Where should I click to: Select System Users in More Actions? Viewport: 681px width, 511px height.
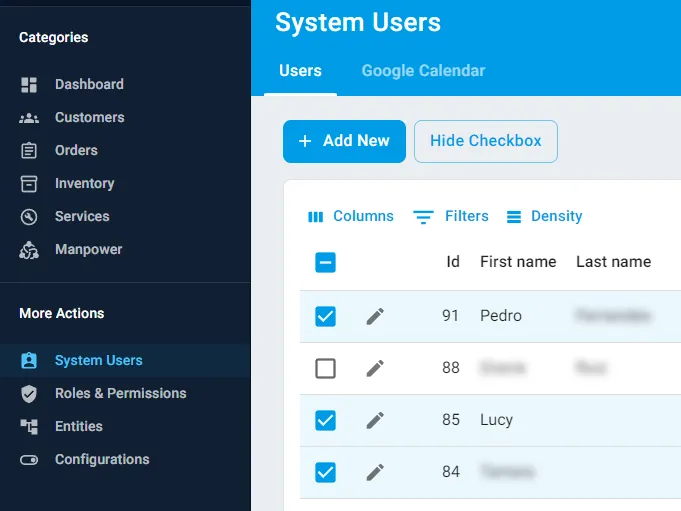[x=125, y=360]
